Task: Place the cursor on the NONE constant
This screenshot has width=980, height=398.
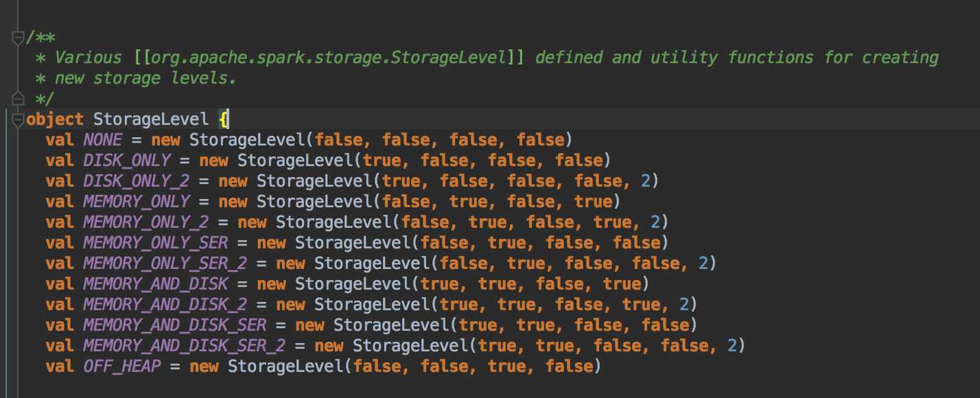Action: pyautogui.click(x=102, y=141)
